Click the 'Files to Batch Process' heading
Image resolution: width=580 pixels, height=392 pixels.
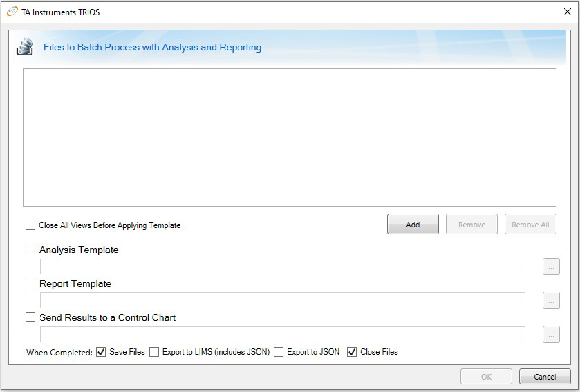tap(152, 47)
